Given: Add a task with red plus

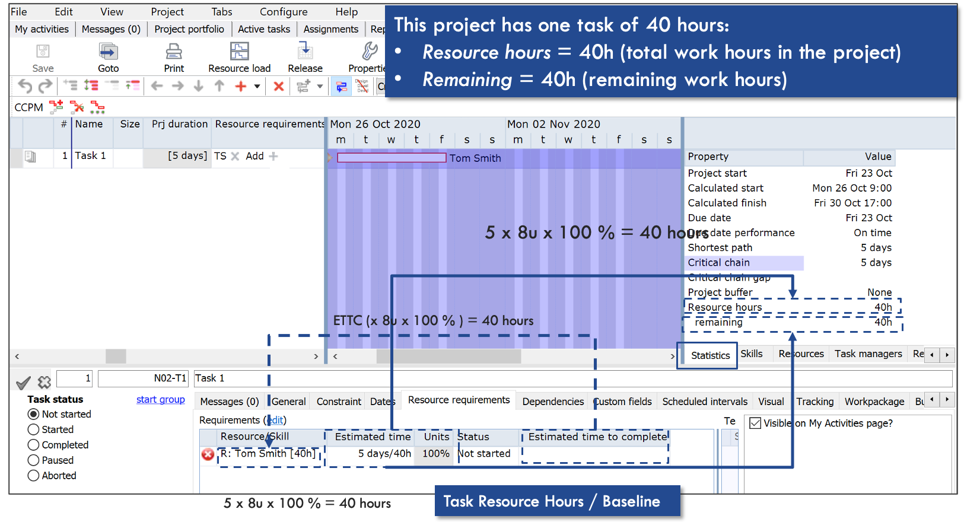Looking at the screenshot, I should pos(240,86).
